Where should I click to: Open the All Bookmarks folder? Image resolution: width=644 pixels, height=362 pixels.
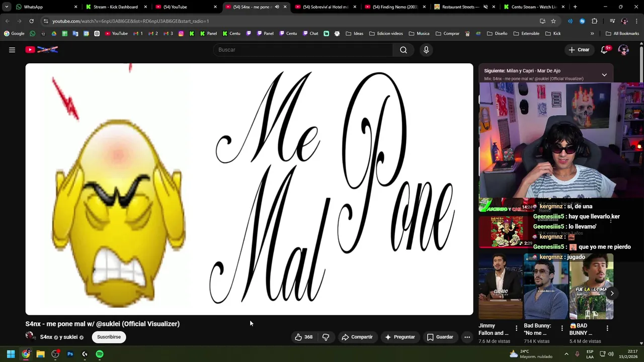pos(622,34)
